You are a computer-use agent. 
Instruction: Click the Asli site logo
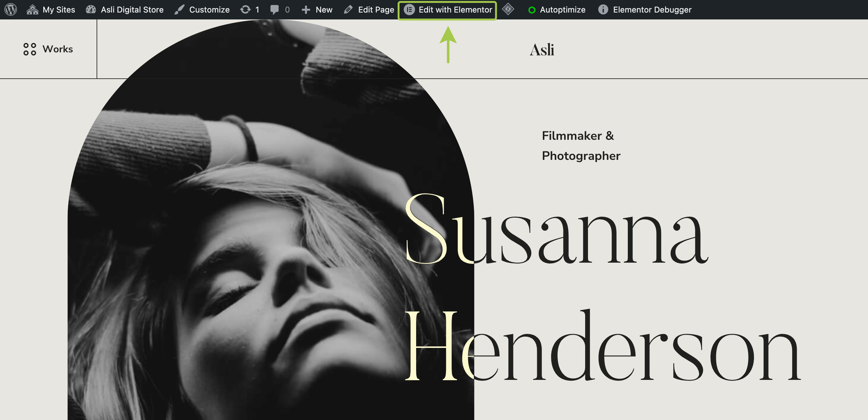click(542, 50)
